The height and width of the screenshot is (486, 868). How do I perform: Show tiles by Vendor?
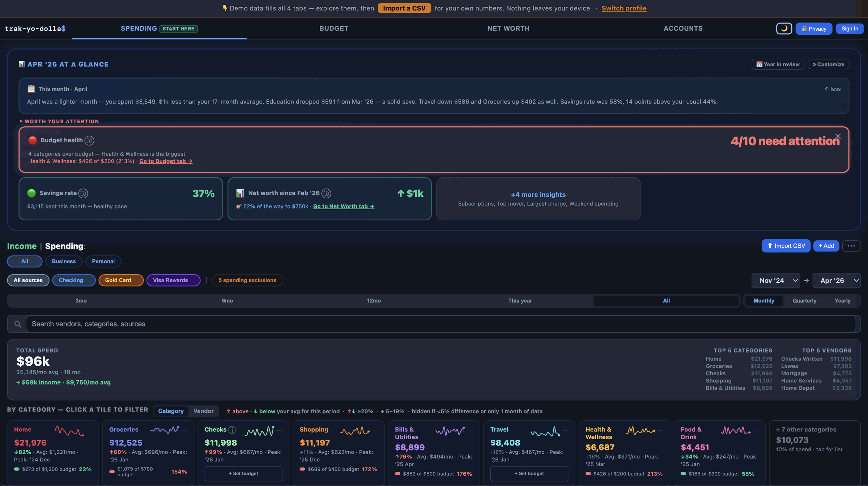[x=203, y=411]
